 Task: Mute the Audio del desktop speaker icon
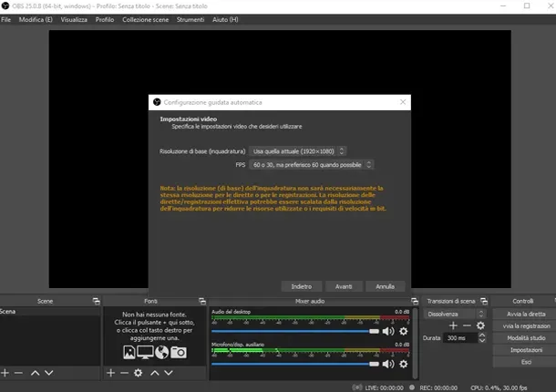click(x=388, y=331)
